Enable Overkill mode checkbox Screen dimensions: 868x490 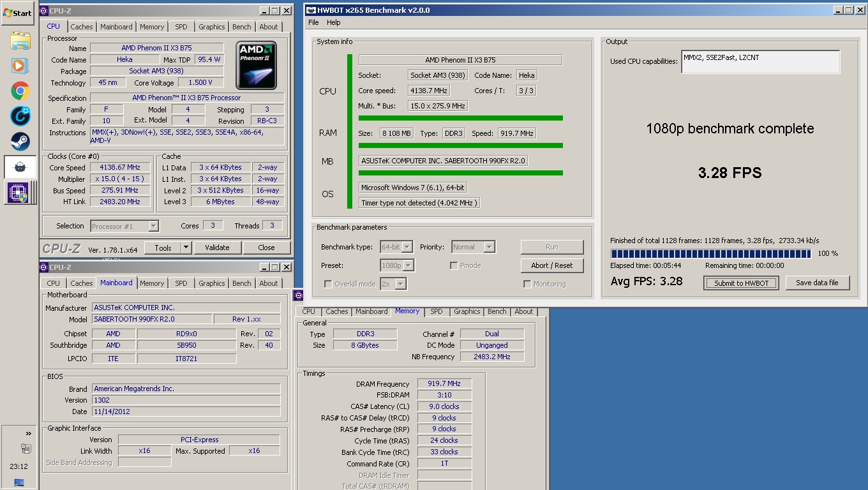coord(328,284)
